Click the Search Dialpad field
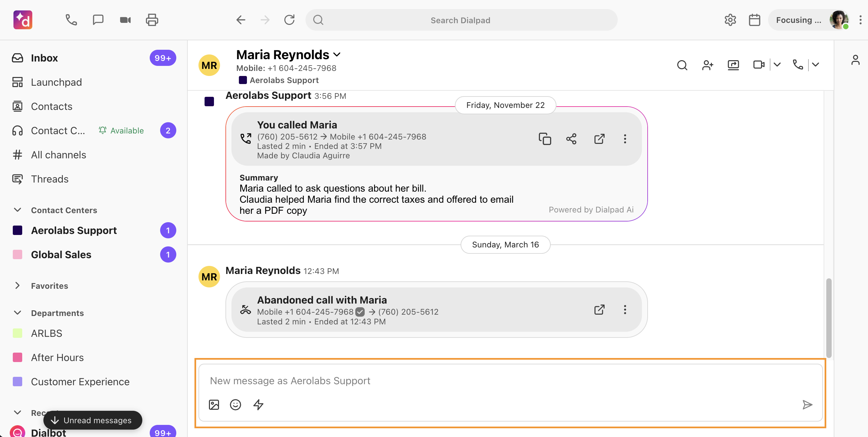This screenshot has height=437, width=868. pyautogui.click(x=461, y=20)
